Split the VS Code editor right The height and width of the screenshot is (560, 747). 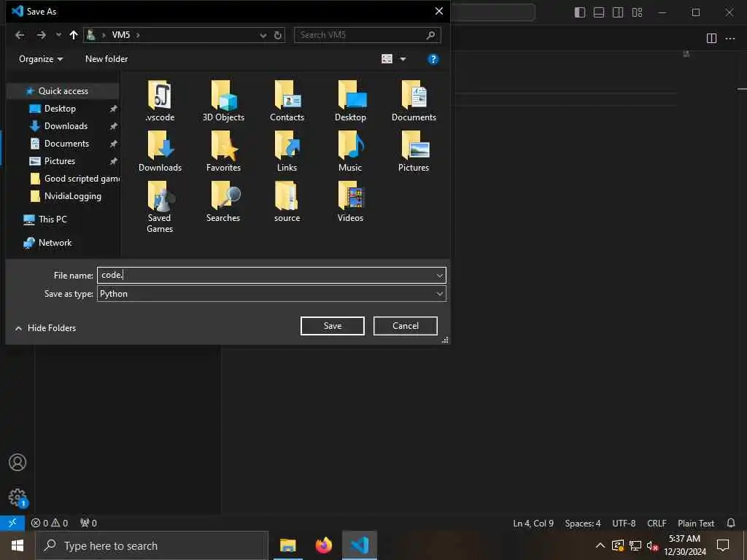pos(711,39)
